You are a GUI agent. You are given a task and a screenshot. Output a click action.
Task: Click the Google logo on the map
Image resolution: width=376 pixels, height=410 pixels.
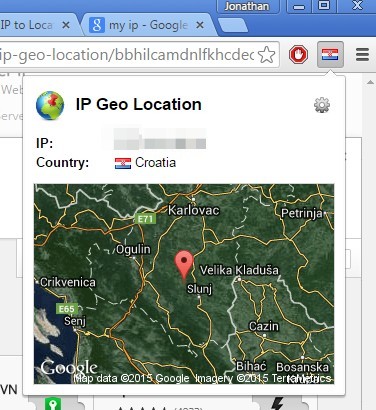[x=69, y=368]
